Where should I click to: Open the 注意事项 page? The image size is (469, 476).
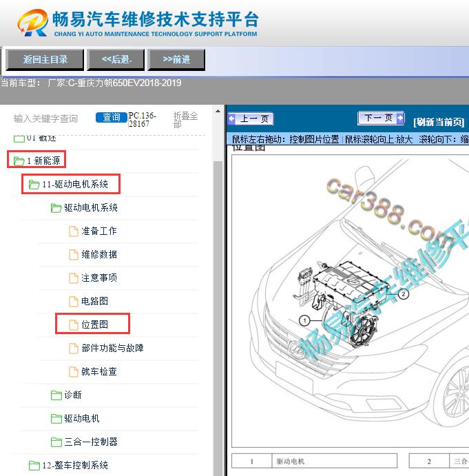click(99, 278)
